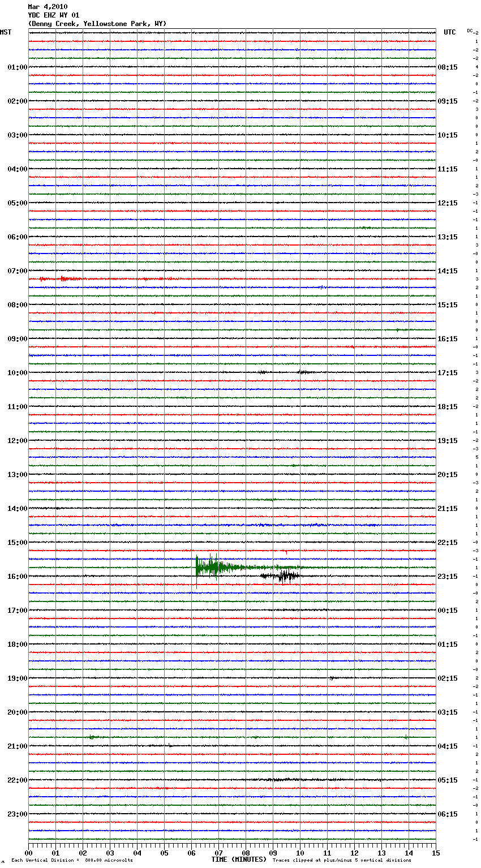481x868 pixels.
Task: Click the "08:00" MST time label
Action: click(x=18, y=305)
